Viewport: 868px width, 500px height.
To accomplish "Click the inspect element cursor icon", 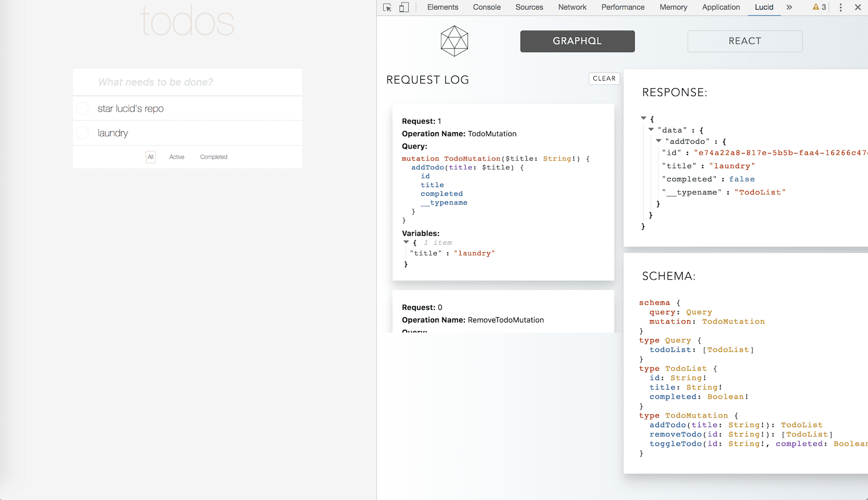I will (387, 7).
